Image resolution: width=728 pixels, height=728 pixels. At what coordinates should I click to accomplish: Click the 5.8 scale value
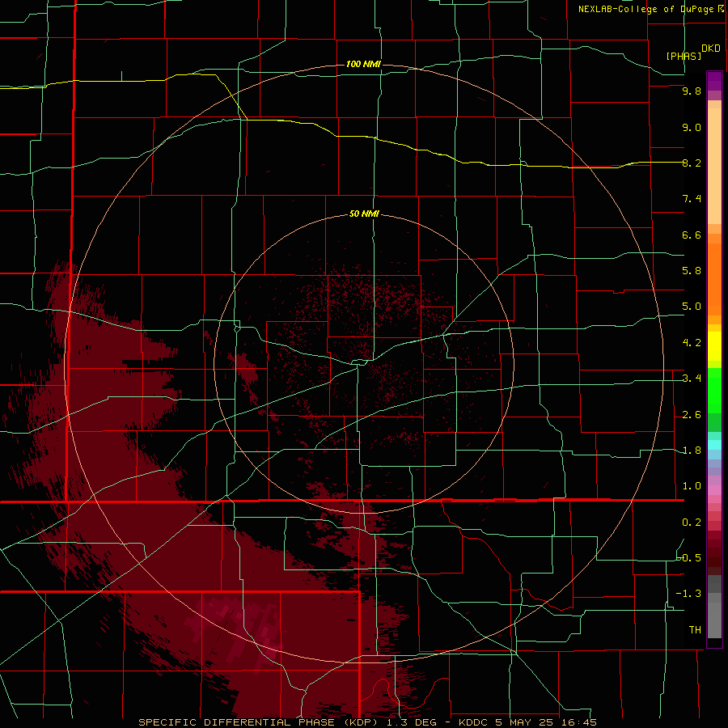pyautogui.click(x=692, y=271)
